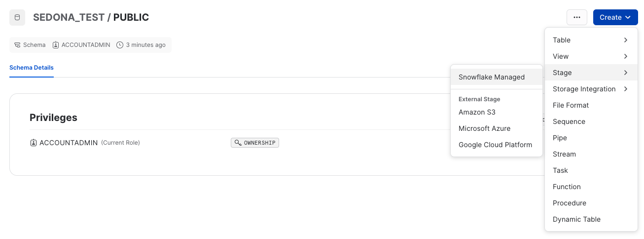This screenshot has height=239, width=644.
Task: Select Google Cloud Platform stage
Action: point(495,145)
